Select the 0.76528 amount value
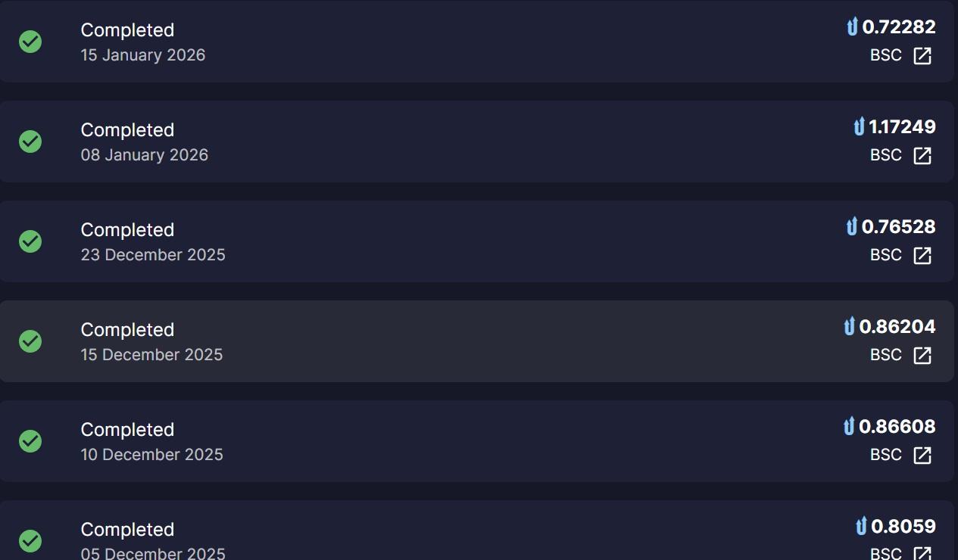Screen dimensions: 958x560 click(x=898, y=227)
